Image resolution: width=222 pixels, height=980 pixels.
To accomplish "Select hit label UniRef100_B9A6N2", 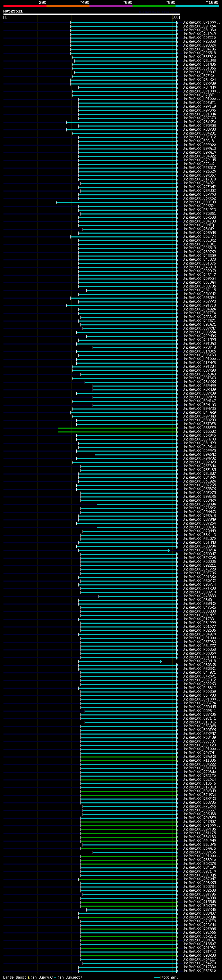I will [x=199, y=454].
